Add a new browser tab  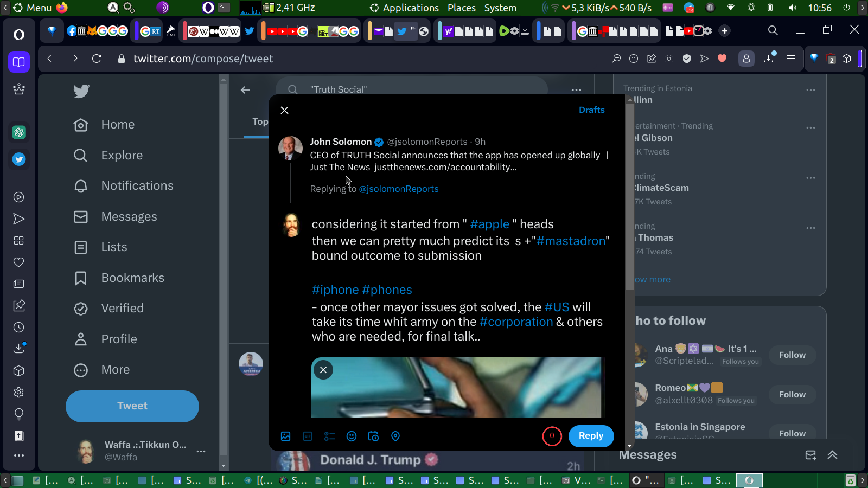point(725,31)
